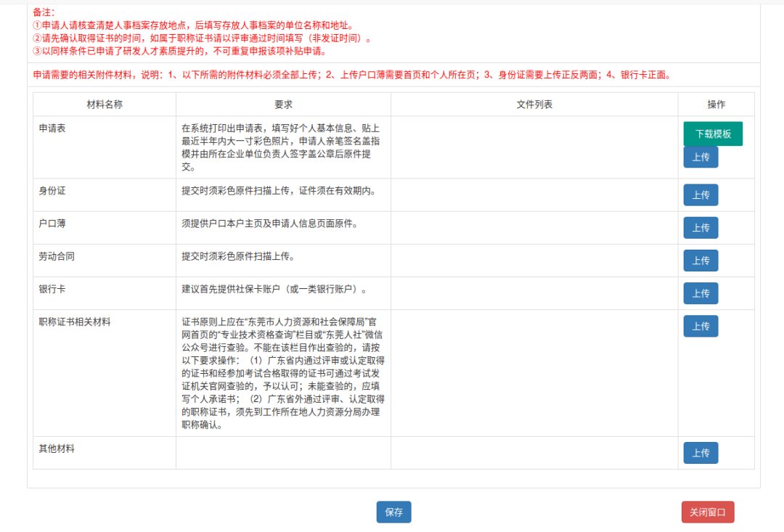
Task: Click the empty requirement cell for 其他材料
Action: (283, 453)
